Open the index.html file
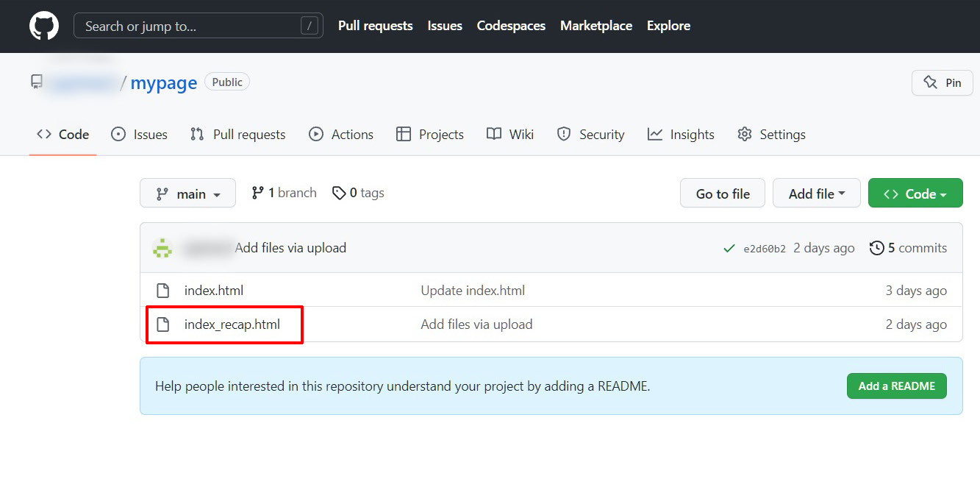Screen dimensions: 980x504 pyautogui.click(x=214, y=291)
